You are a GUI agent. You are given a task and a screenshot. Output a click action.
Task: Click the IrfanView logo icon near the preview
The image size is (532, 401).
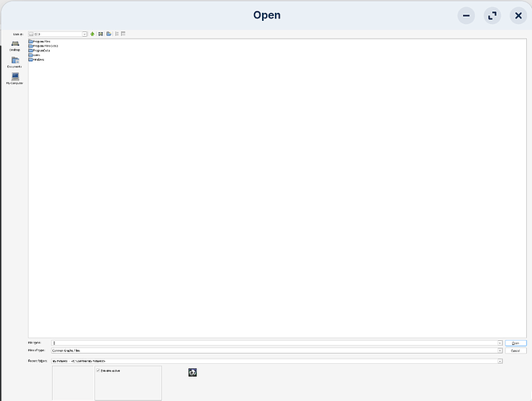[x=192, y=372]
